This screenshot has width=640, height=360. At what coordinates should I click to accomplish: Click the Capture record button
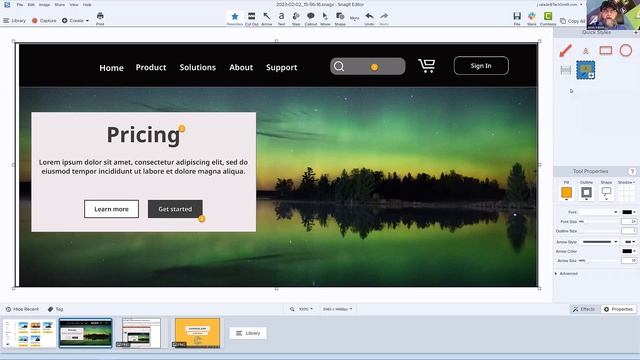point(44,20)
